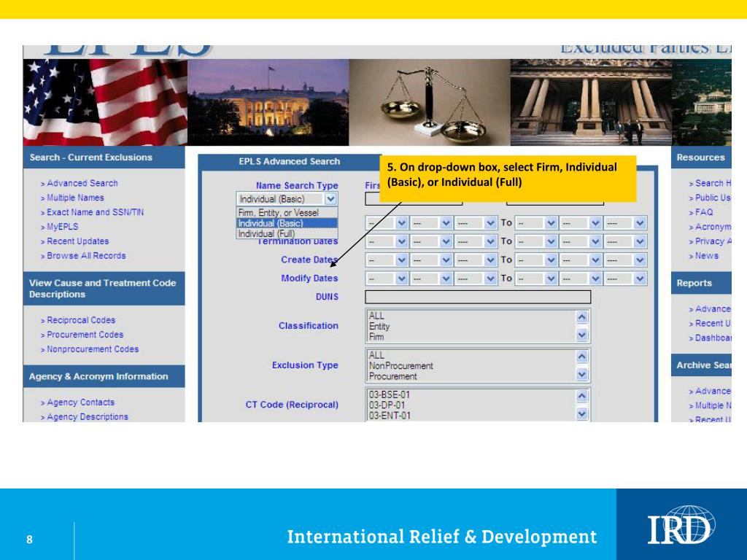Image resolution: width=747 pixels, height=560 pixels.
Task: Open Recent Updates link under Reports
Action: click(713, 323)
